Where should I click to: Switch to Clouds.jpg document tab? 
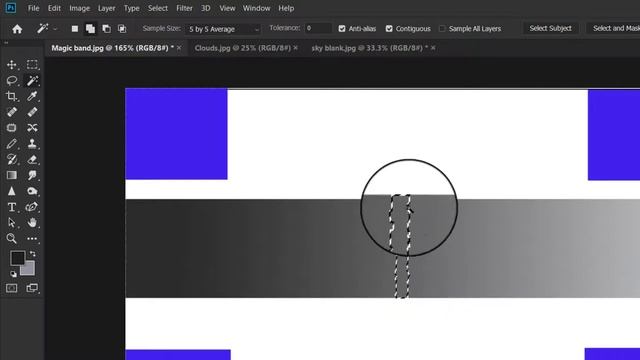(x=242, y=48)
